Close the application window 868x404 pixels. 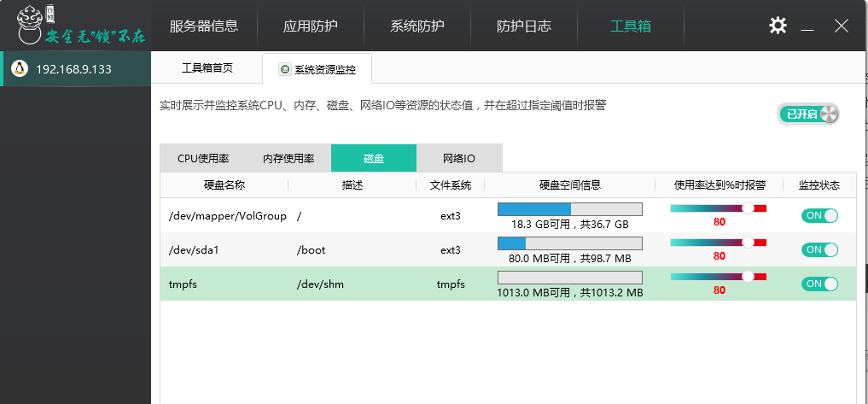(x=842, y=26)
